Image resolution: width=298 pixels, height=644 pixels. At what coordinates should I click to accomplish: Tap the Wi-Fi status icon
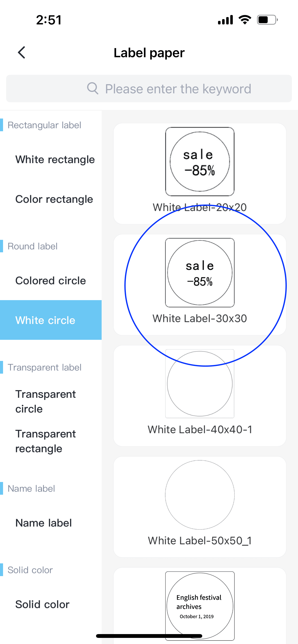[245, 20]
